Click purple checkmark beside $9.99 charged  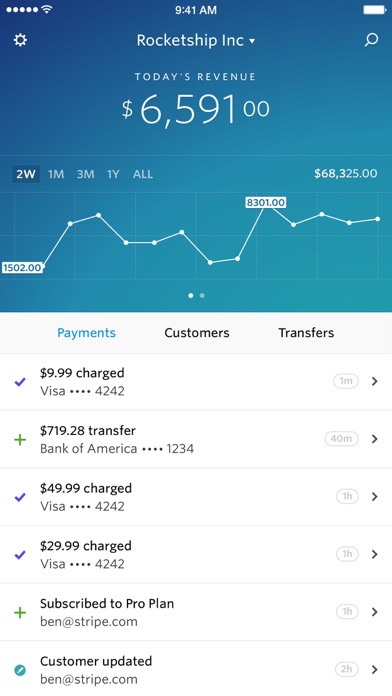pyautogui.click(x=20, y=381)
